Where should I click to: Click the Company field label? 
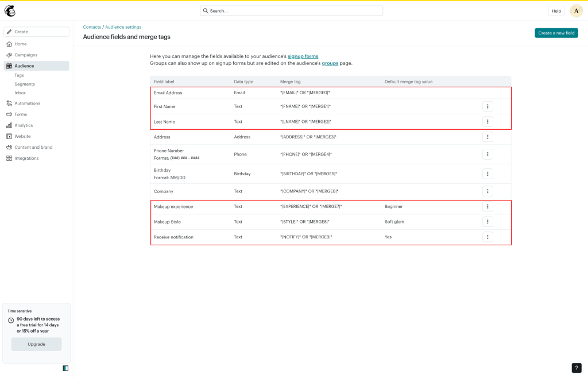coord(164,191)
